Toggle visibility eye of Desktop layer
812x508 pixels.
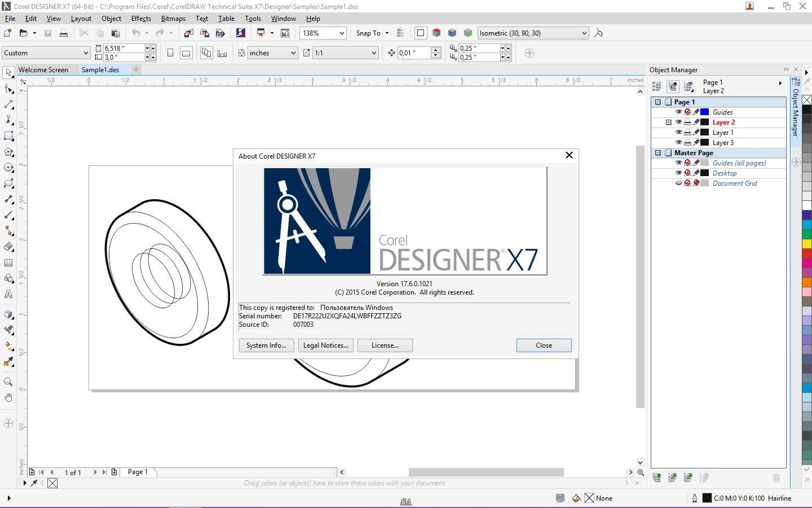click(x=679, y=173)
